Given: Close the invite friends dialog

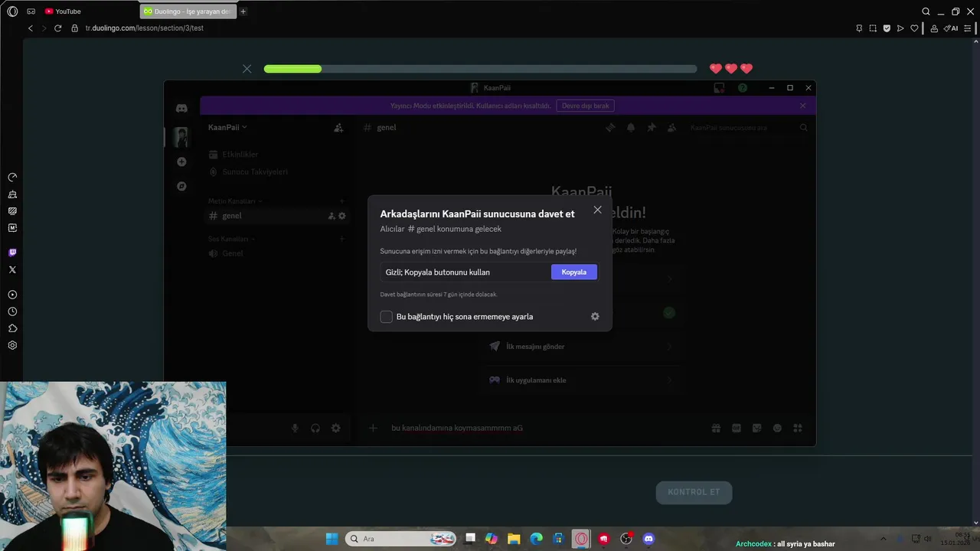Looking at the screenshot, I should [597, 210].
